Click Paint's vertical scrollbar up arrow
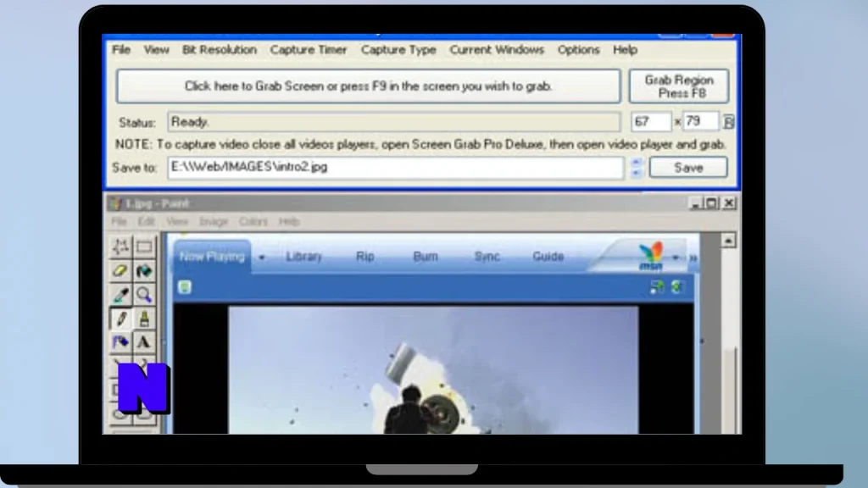Viewport: 868px width, 488px height. pos(728,241)
